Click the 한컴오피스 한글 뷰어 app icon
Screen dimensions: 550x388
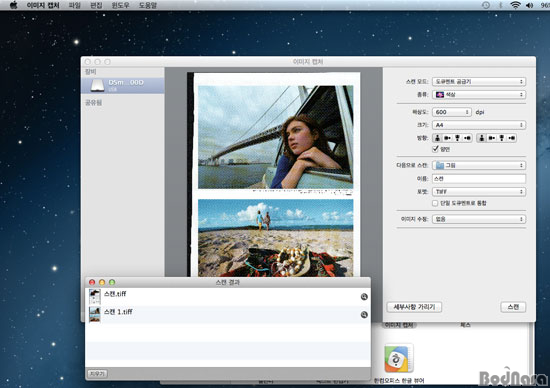tap(399, 359)
